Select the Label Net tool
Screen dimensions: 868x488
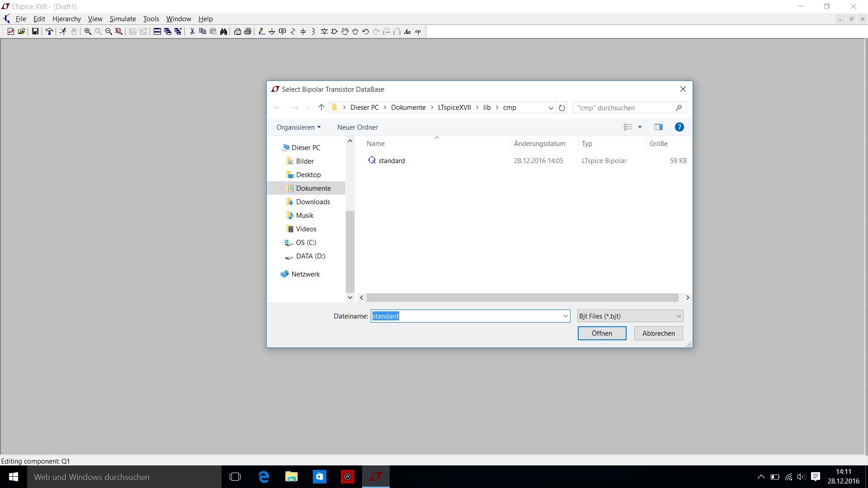tap(283, 32)
